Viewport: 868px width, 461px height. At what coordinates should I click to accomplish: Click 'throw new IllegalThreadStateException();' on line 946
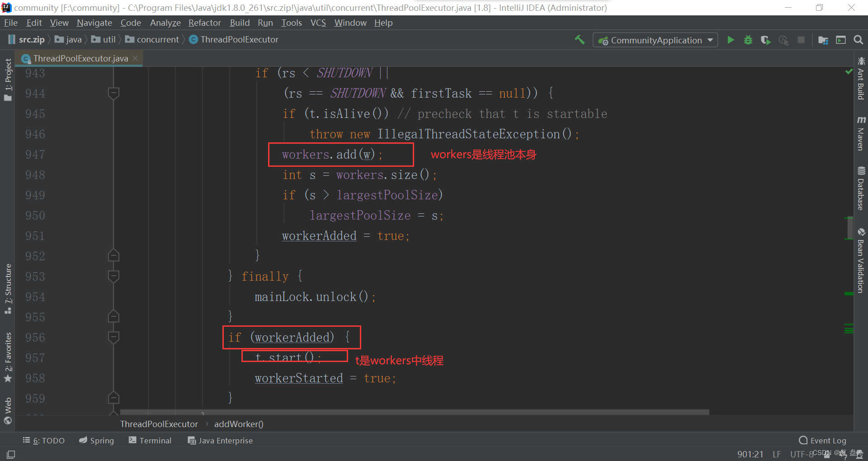(x=444, y=134)
